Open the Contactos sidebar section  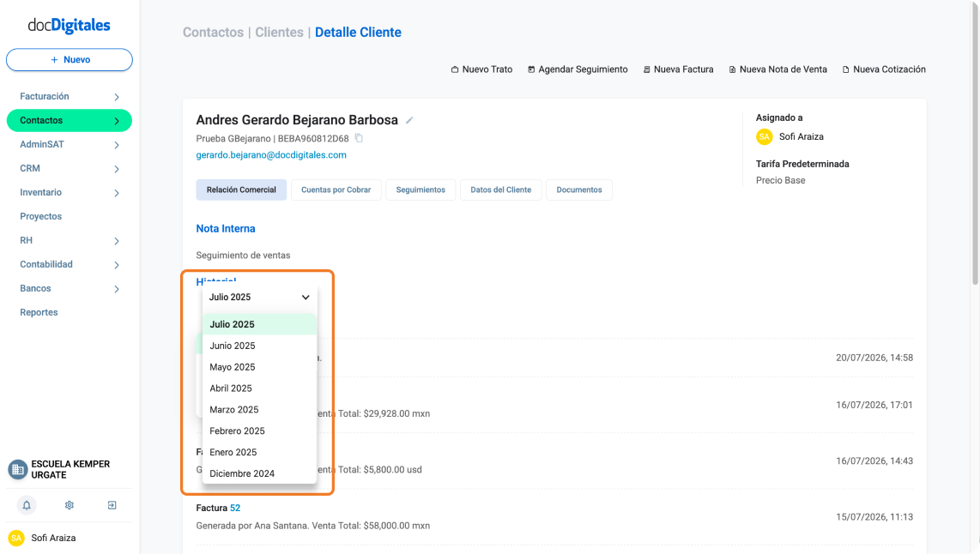click(x=70, y=121)
